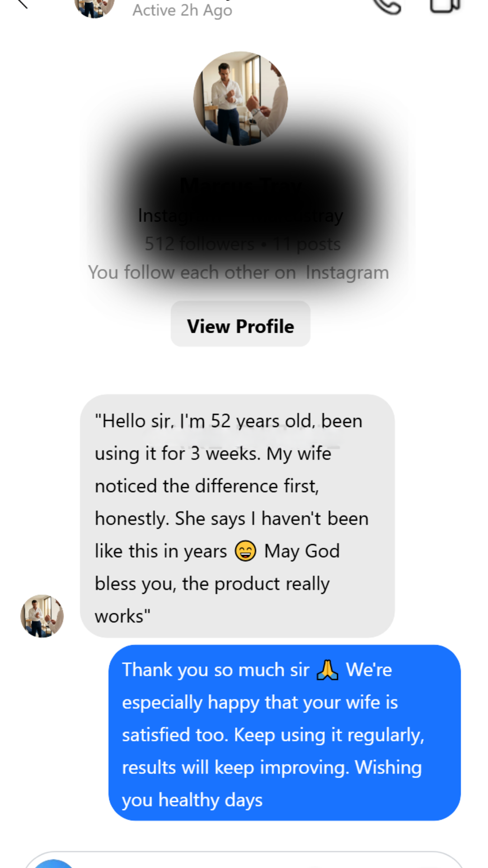
Task: Tap the small header profile avatar
Action: pyautogui.click(x=94, y=7)
